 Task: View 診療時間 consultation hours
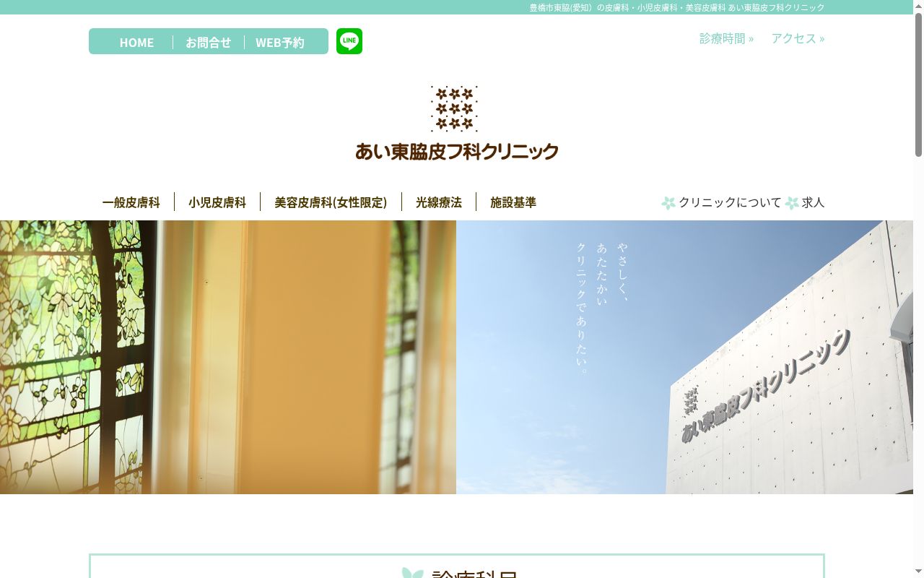click(x=726, y=38)
